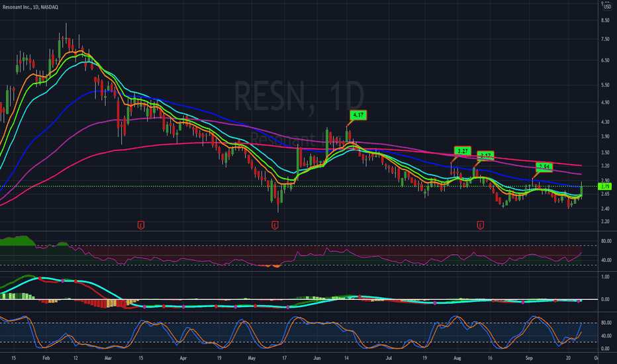Click the 16 date label after Aug
617x364 pixels.
tap(490, 358)
